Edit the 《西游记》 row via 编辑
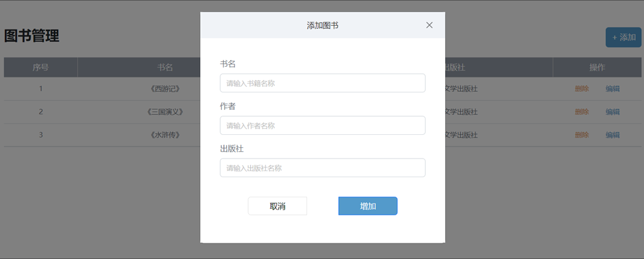The image size is (644, 259). (x=612, y=89)
